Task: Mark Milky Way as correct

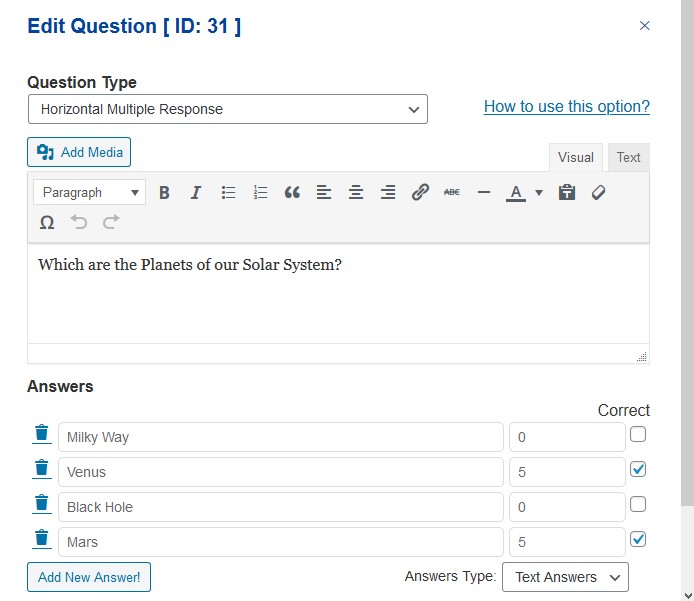Action: click(638, 434)
